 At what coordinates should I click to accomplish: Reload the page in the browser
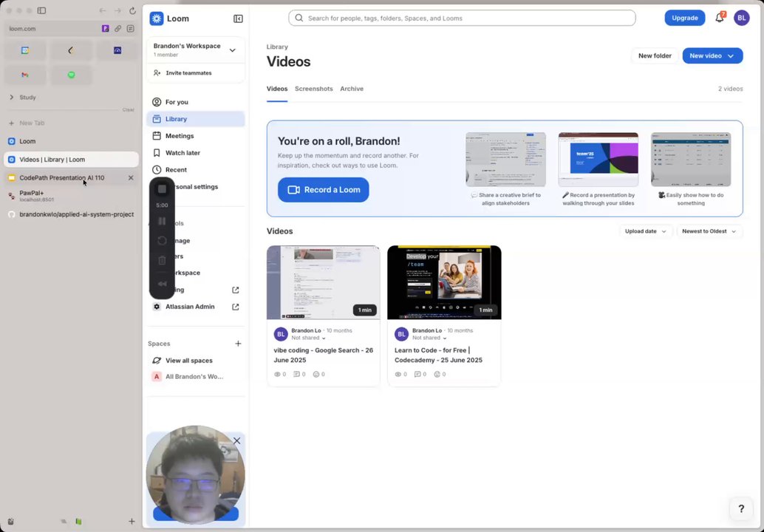132,10
